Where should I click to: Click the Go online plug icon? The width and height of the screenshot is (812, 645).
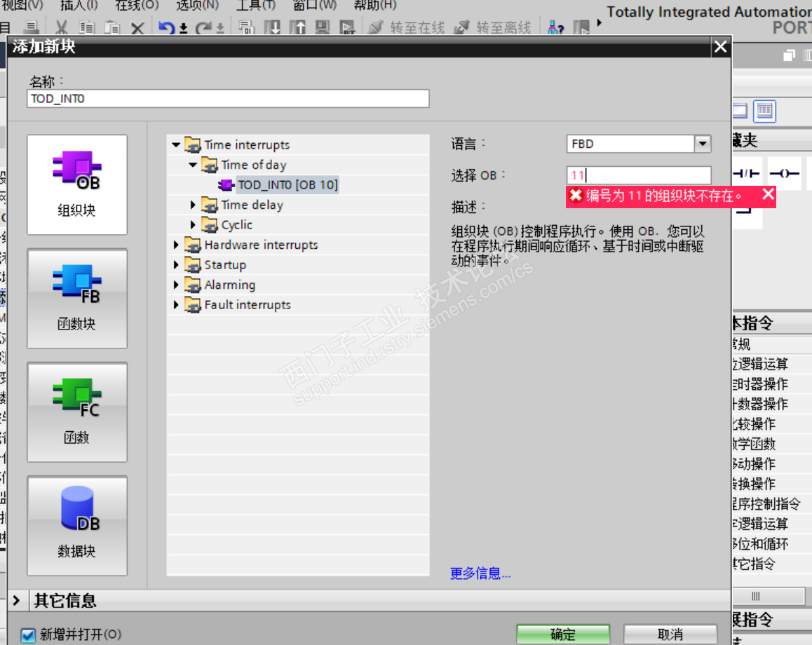point(376,27)
